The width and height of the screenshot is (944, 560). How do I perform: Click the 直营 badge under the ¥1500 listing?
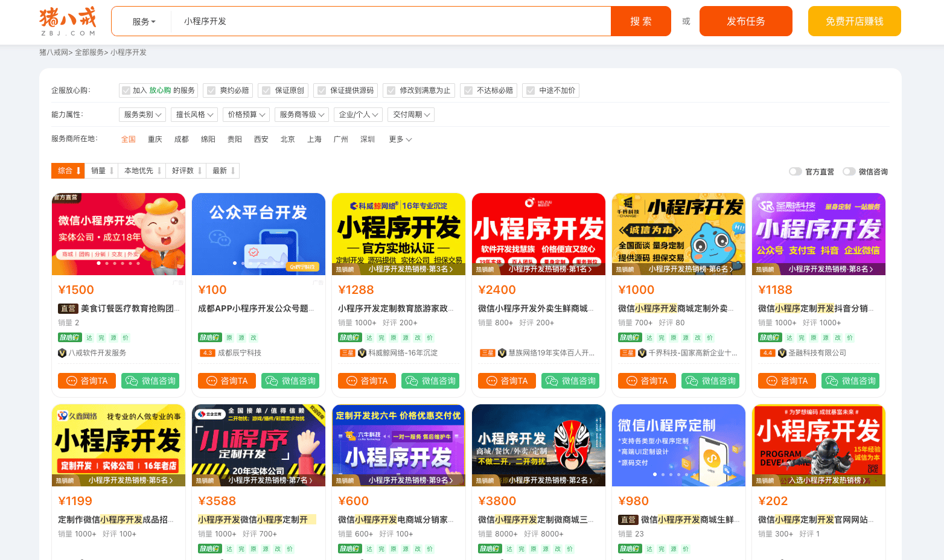click(68, 308)
